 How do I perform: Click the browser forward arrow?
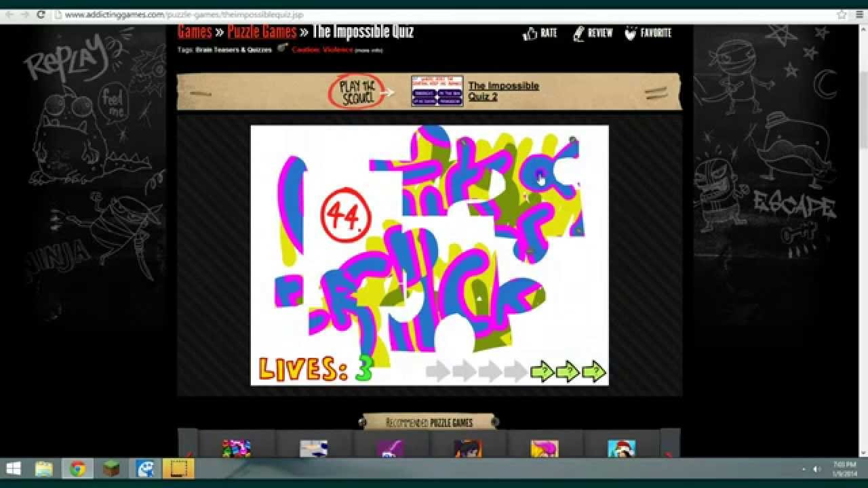tap(25, 14)
